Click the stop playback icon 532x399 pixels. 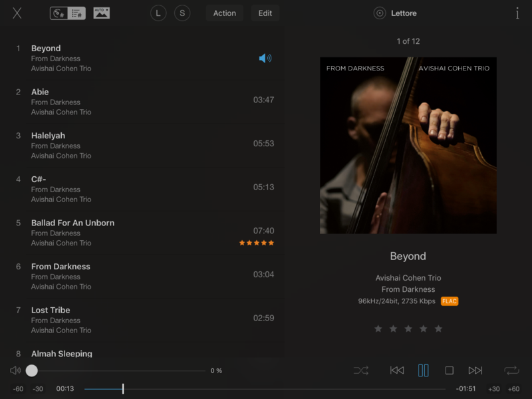click(x=450, y=370)
